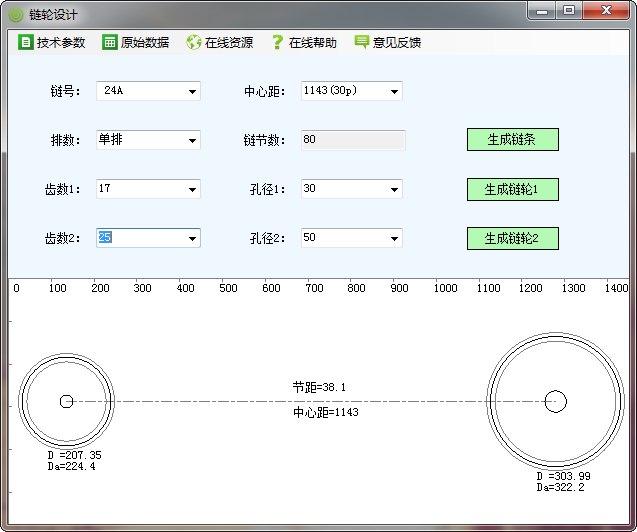This screenshot has width=637, height=532.
Task: Minimize the 链轮设计 window
Action: pyautogui.click(x=542, y=11)
